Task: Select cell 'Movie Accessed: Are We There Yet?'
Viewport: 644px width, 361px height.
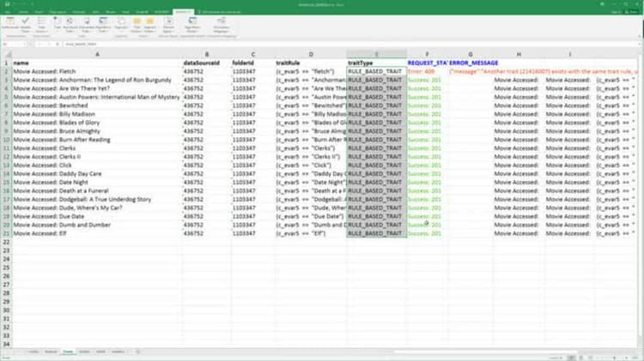Action: (x=97, y=88)
